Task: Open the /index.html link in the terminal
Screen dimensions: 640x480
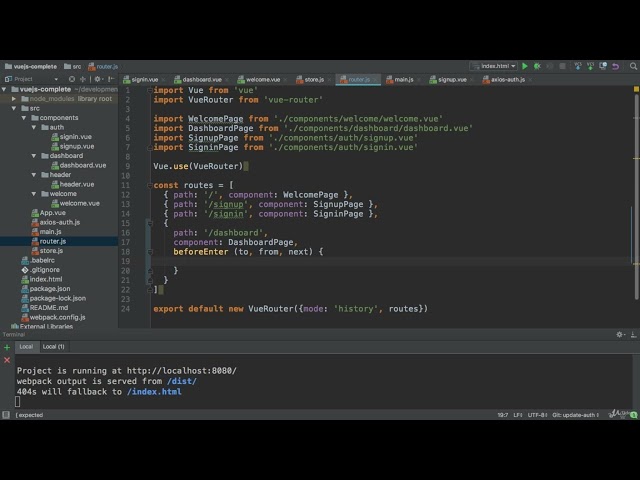Action: (x=154, y=392)
